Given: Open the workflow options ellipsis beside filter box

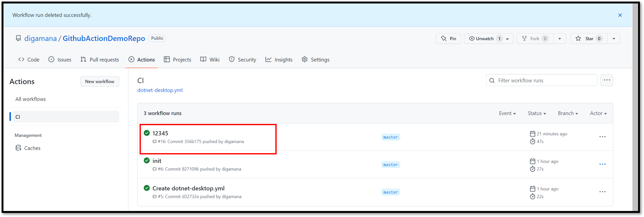Looking at the screenshot, I should (607, 80).
